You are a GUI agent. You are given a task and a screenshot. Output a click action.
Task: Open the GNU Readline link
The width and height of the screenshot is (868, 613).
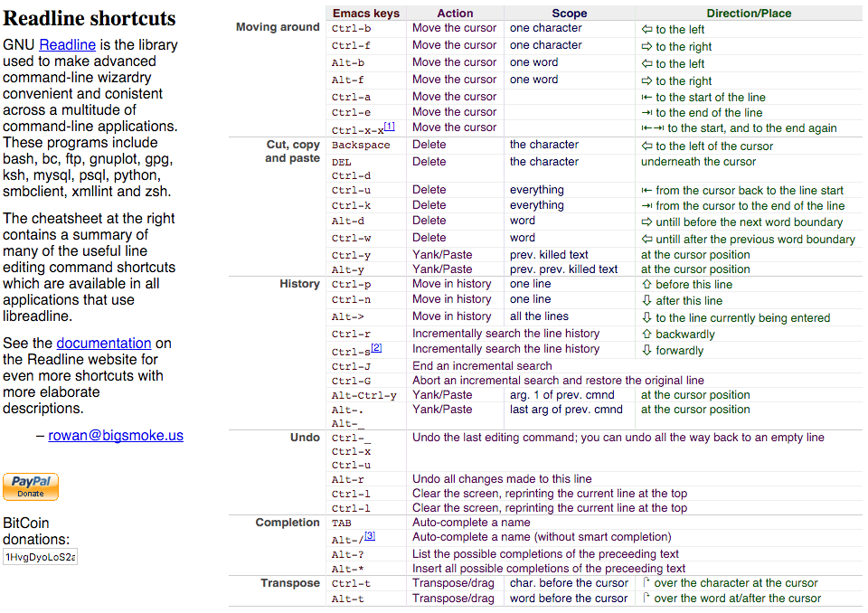67,45
